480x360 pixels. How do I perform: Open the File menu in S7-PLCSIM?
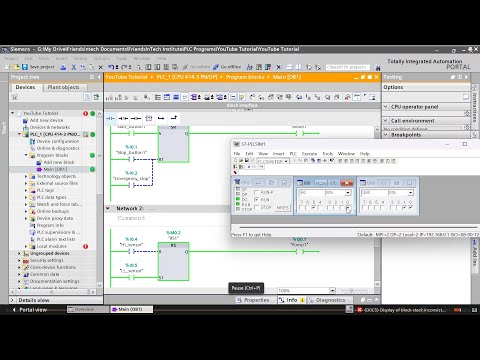(x=237, y=154)
